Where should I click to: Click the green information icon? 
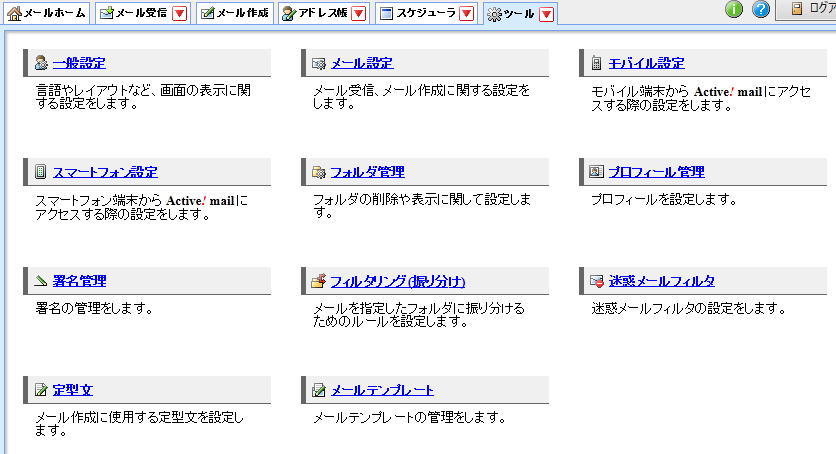(734, 9)
